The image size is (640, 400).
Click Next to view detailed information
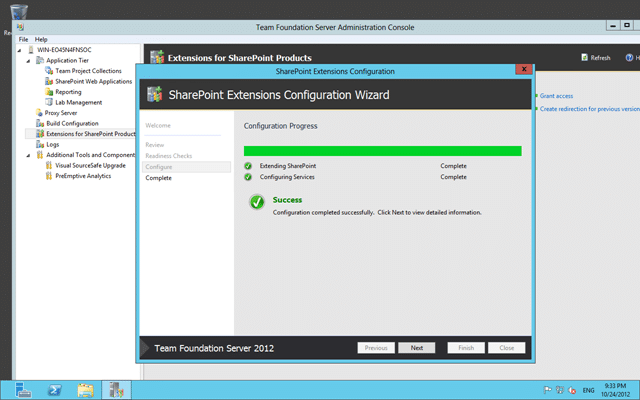(417, 348)
